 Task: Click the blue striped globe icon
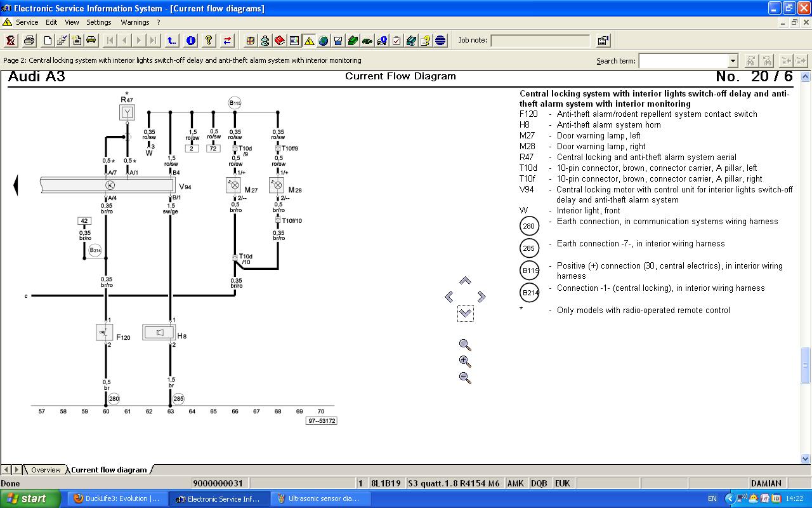point(440,41)
